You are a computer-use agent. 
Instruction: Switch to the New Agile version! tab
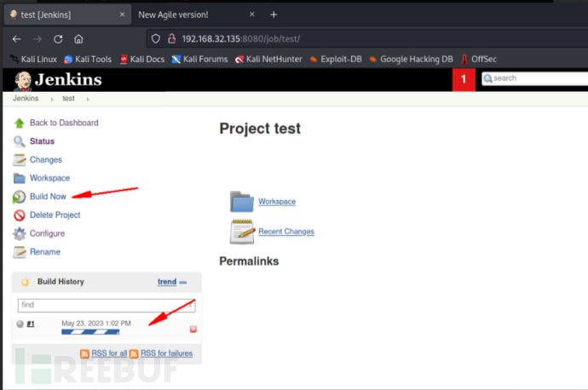click(x=173, y=14)
